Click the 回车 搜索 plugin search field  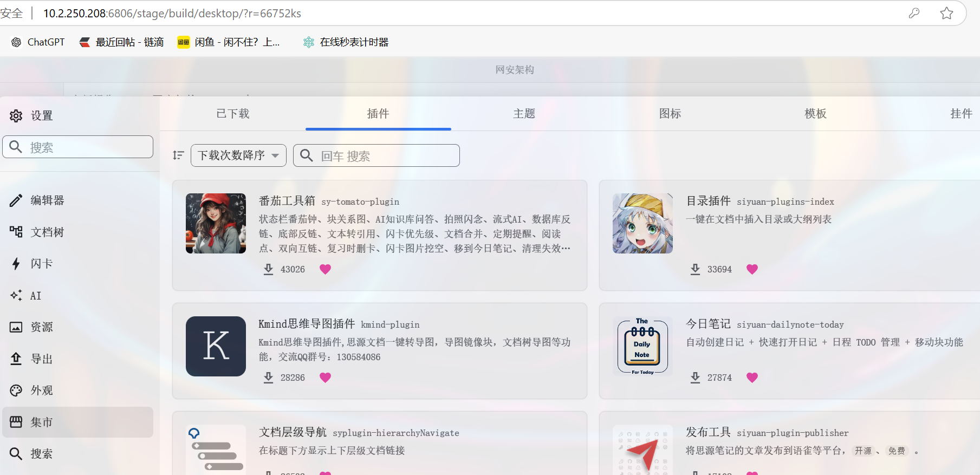coord(377,155)
